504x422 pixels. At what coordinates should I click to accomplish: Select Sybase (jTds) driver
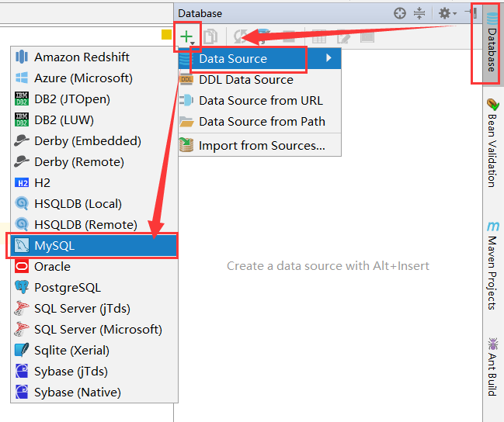(94, 372)
